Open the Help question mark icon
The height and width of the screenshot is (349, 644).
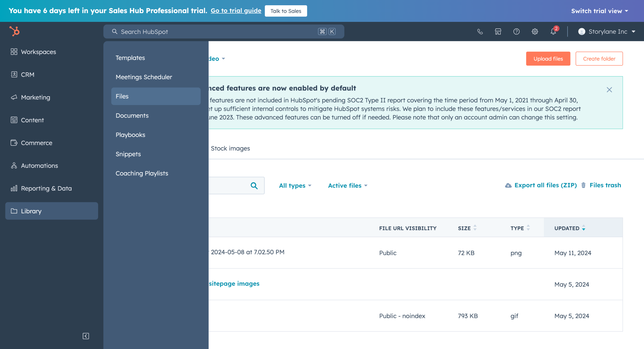tap(516, 31)
